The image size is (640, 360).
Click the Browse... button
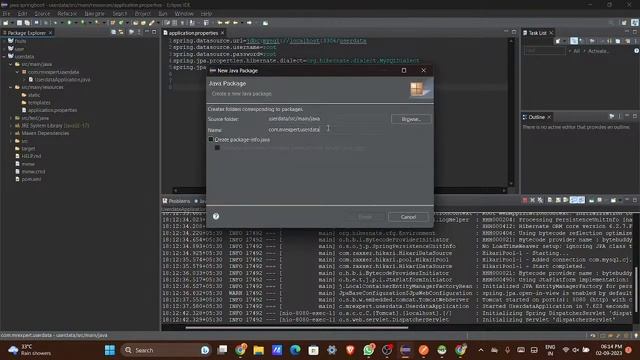click(x=411, y=119)
